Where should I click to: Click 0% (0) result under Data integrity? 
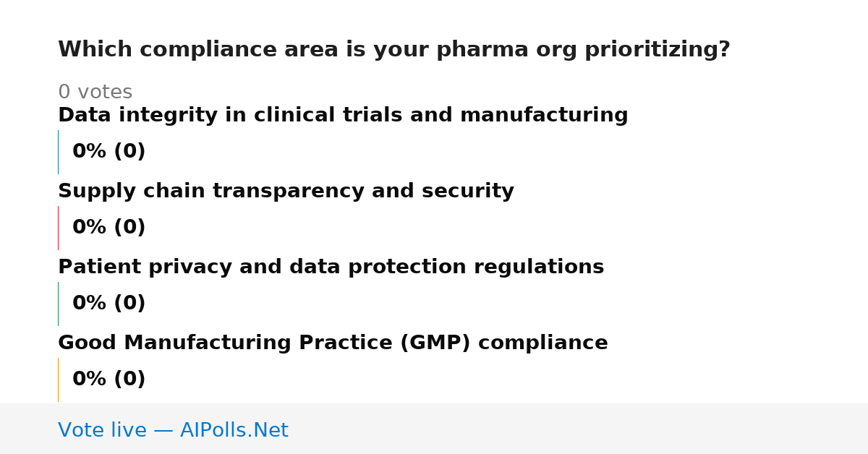pos(109,152)
